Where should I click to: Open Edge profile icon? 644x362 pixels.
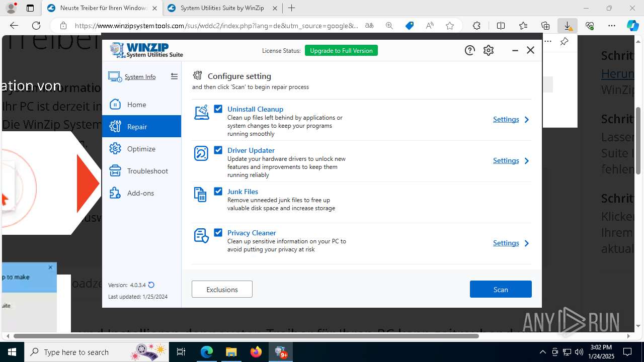pos(11,8)
